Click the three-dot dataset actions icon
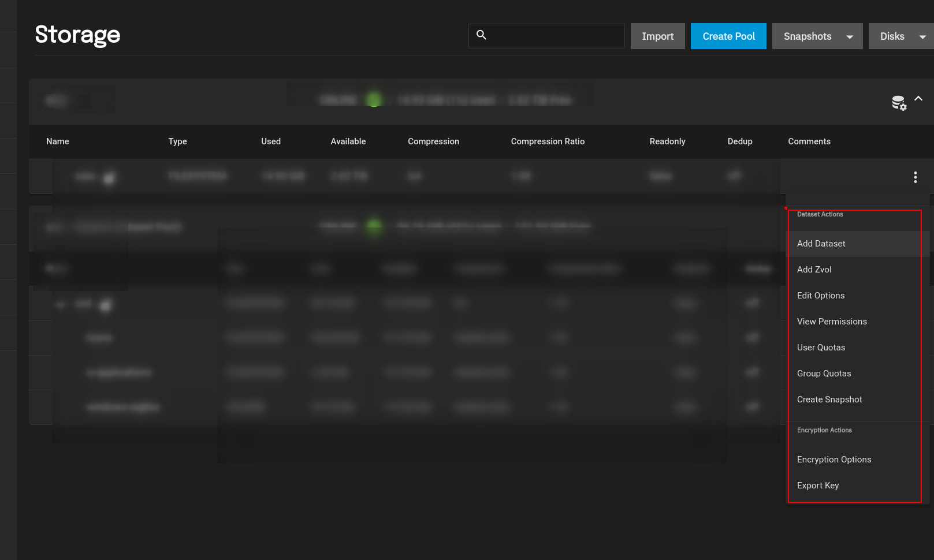The width and height of the screenshot is (934, 560). [915, 177]
